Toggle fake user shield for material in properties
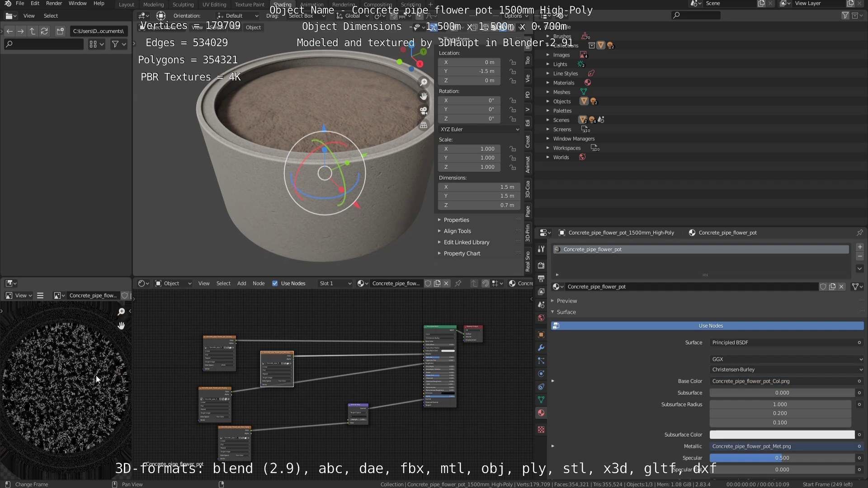This screenshot has height=488, width=868. [823, 286]
